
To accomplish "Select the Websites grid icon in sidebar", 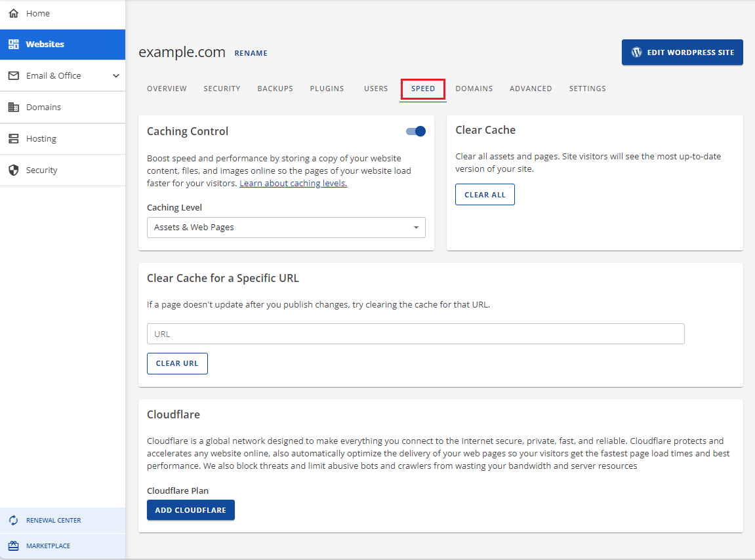I will 13,44.
